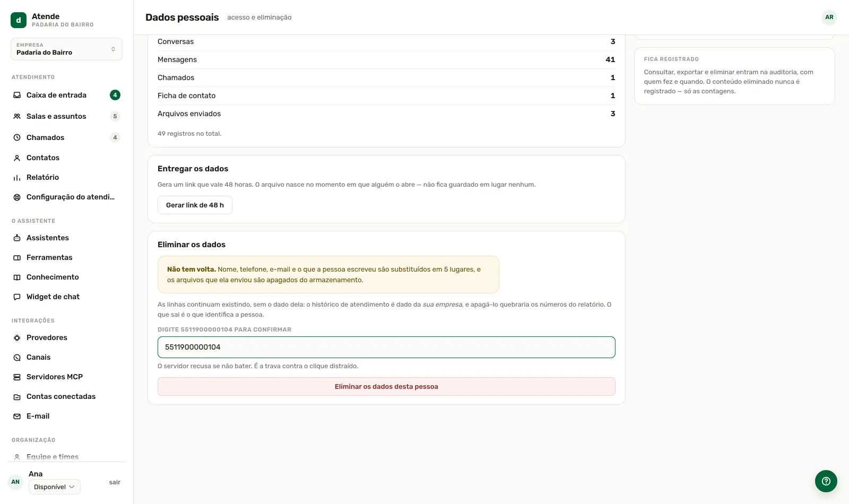This screenshot has width=849, height=504.
Task: Expand the Empresa Padaria do Bairro selector
Action: point(66,49)
